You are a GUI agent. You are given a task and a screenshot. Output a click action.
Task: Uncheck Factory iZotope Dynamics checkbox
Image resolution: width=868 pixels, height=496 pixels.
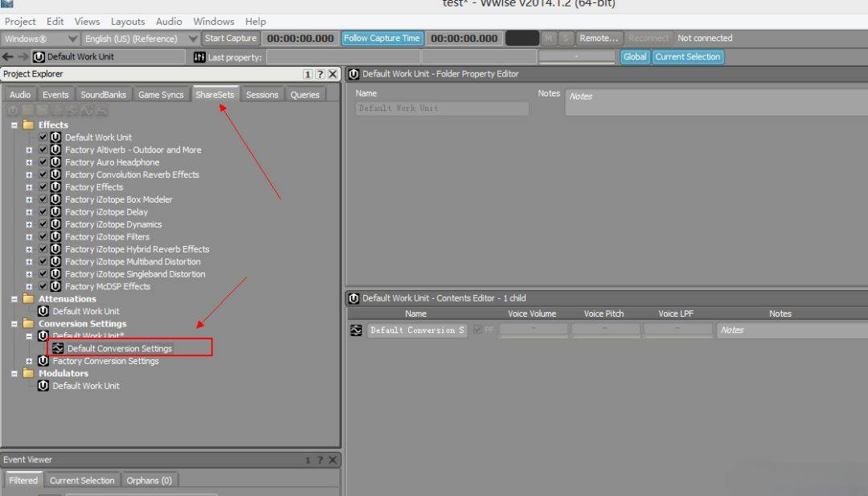43,224
